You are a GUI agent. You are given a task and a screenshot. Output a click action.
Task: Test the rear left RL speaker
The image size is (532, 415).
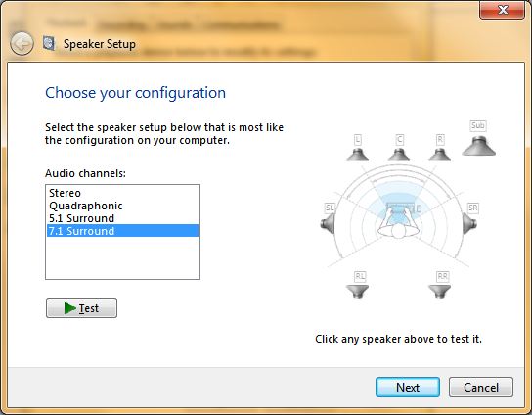point(357,292)
